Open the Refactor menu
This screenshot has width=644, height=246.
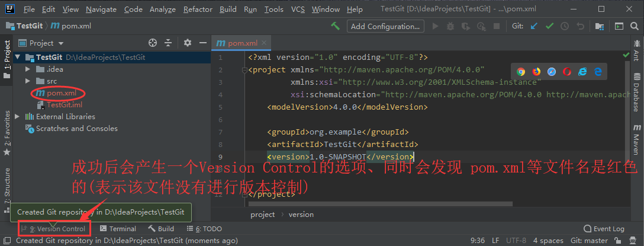pos(198,9)
